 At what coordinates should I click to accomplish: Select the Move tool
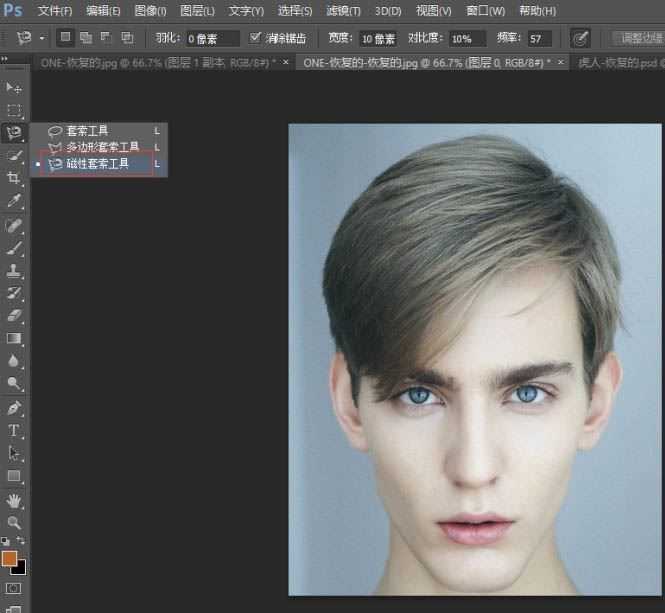(14, 88)
